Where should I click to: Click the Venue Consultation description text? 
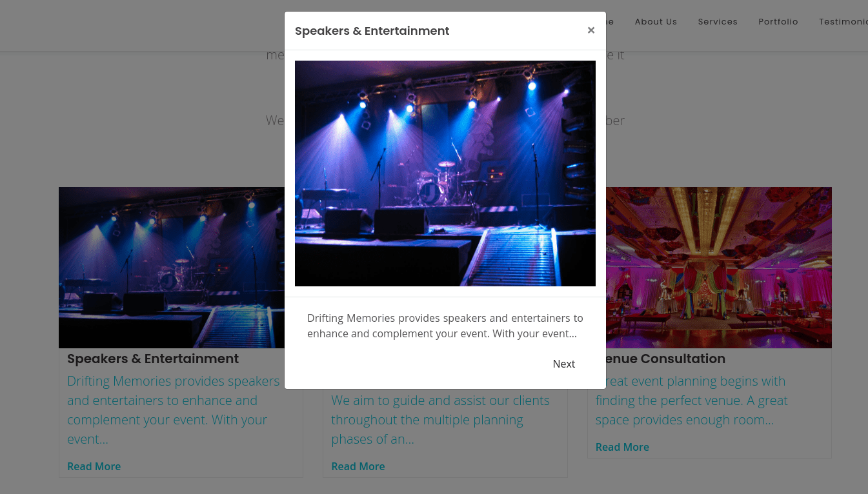(x=692, y=400)
